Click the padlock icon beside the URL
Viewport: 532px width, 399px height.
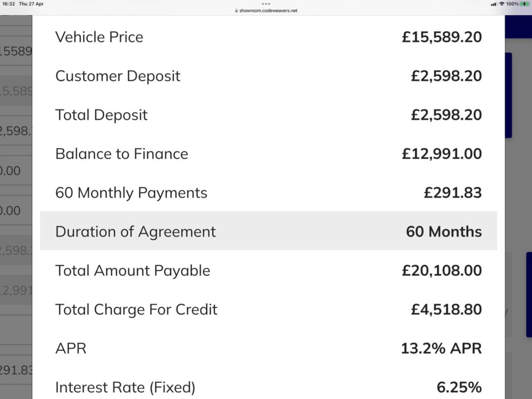[x=236, y=11]
